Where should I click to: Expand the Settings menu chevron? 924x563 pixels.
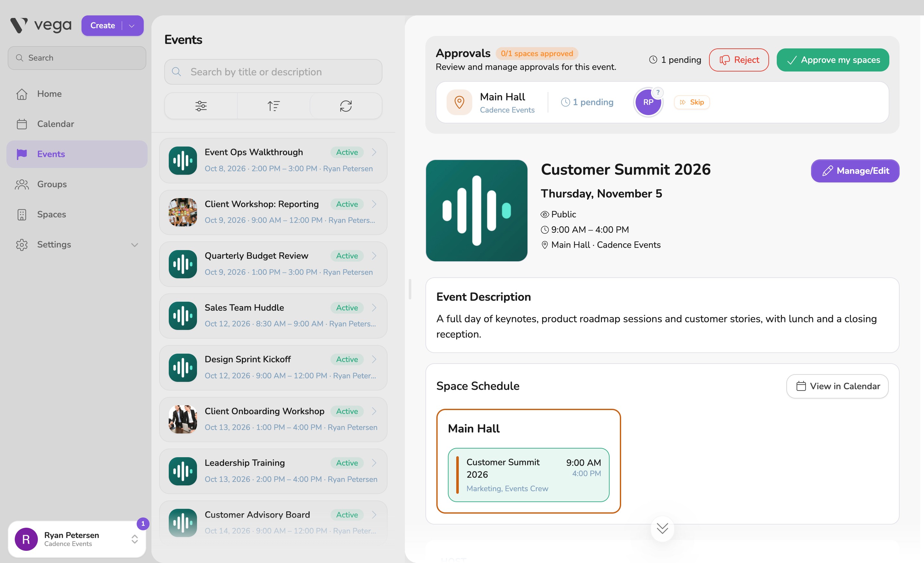[135, 245]
